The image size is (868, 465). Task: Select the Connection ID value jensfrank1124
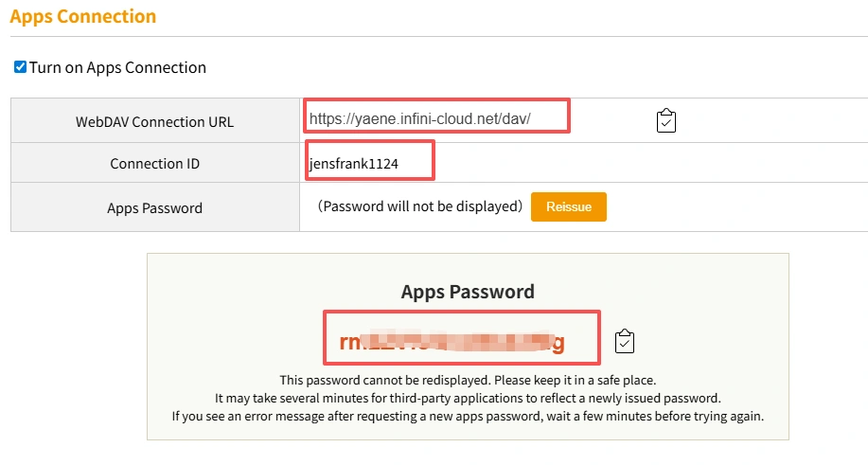354,164
